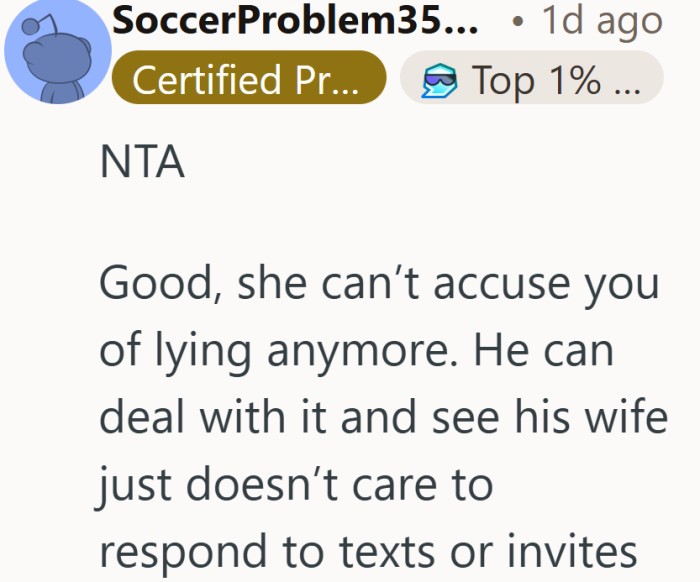The height and width of the screenshot is (582, 700).
Task: Click the 'NTA' verdict text
Action: pos(142,164)
